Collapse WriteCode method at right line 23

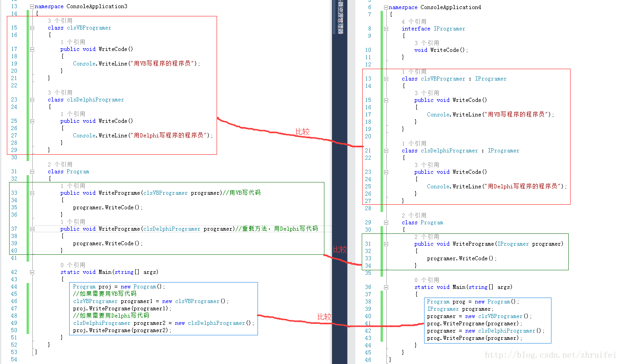(386, 172)
